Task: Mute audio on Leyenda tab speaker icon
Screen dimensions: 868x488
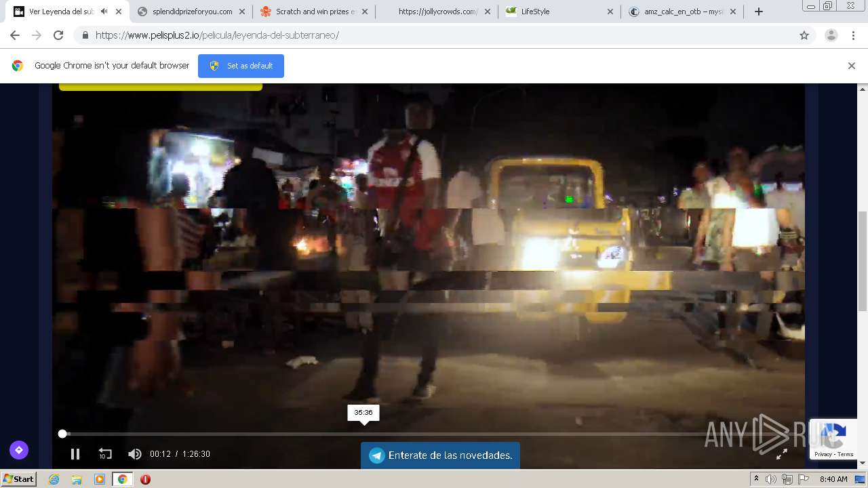Action: [104, 12]
